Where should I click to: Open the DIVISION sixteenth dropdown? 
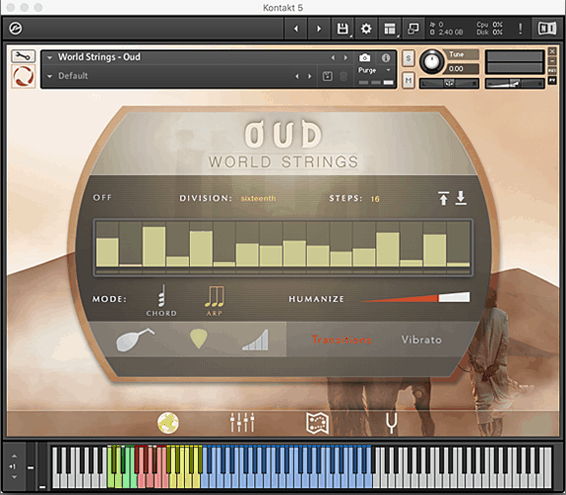[258, 198]
